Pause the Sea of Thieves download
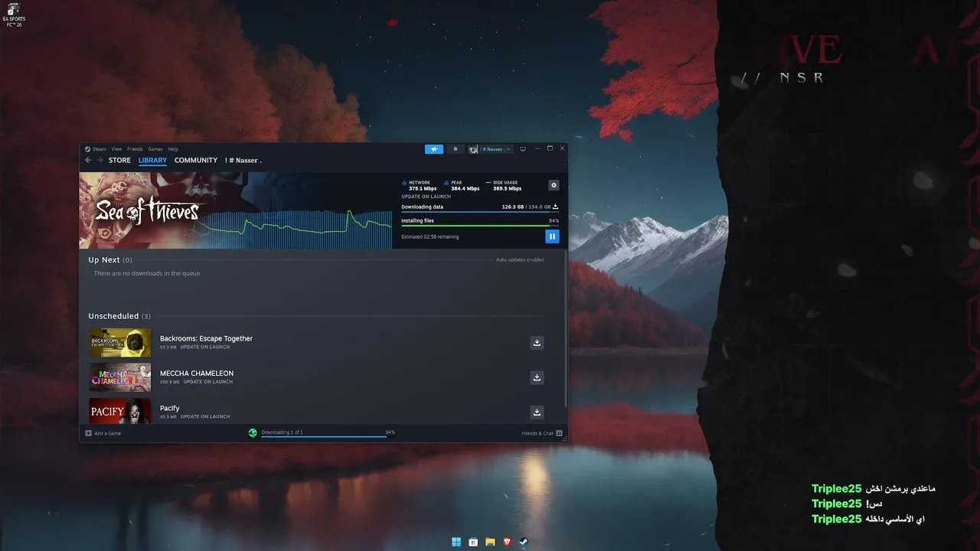 click(552, 236)
